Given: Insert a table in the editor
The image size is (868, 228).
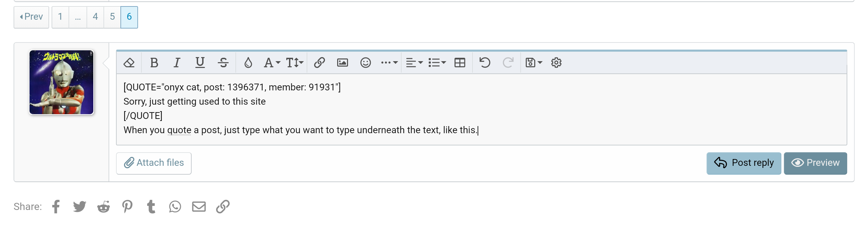Looking at the screenshot, I should point(460,63).
